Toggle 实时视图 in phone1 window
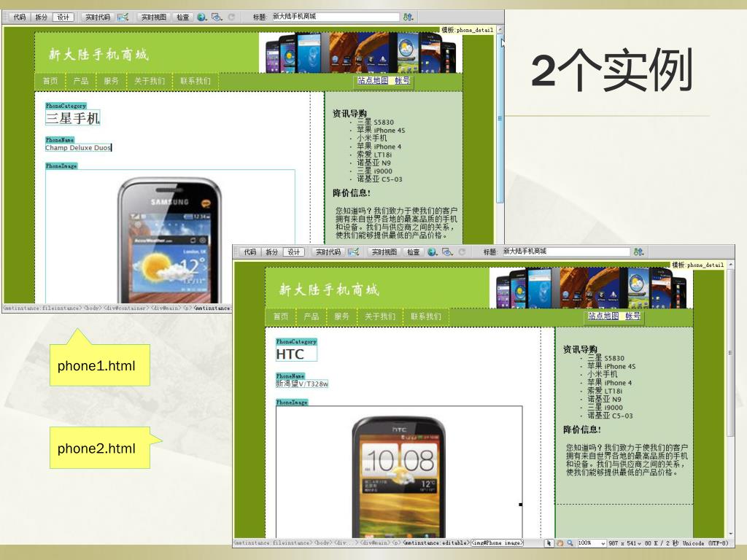The image size is (747, 560). point(153,17)
